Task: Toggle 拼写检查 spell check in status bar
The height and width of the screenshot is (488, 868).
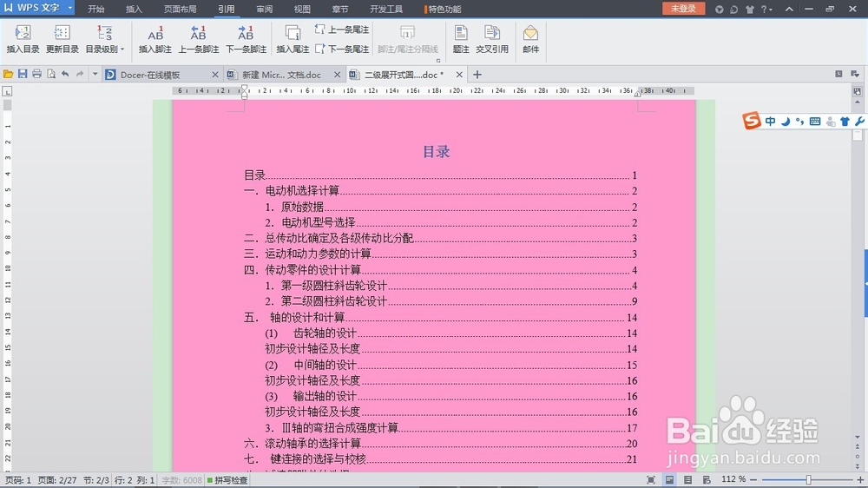Action: 227,480
